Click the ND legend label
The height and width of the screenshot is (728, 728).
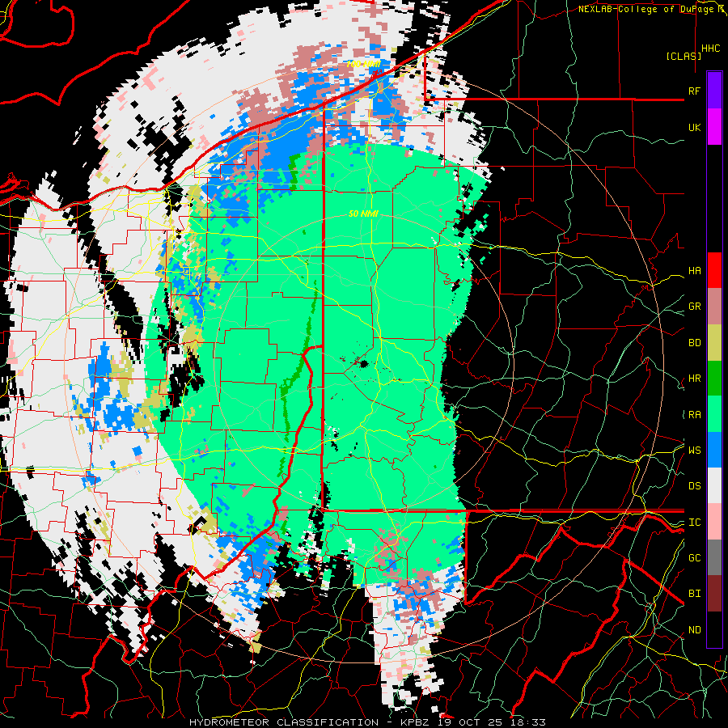tap(695, 630)
